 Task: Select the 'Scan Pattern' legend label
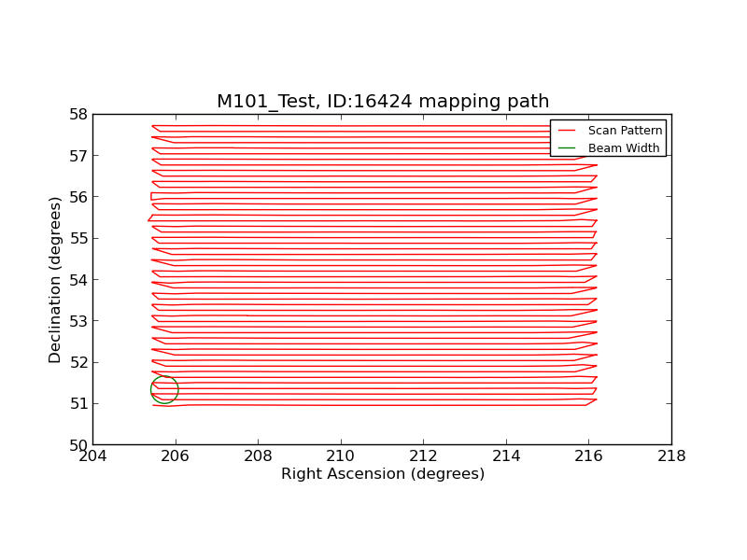[x=625, y=131]
